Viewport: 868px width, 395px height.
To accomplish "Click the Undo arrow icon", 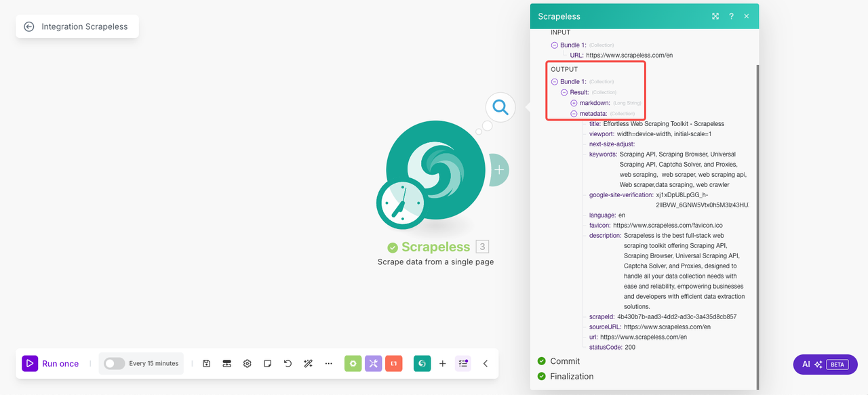I will click(x=288, y=364).
